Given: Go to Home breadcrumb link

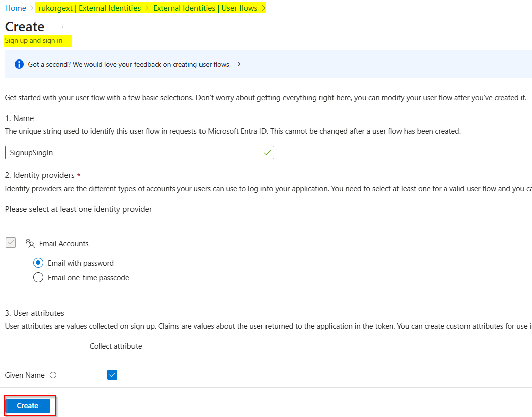Looking at the screenshot, I should [x=15, y=8].
